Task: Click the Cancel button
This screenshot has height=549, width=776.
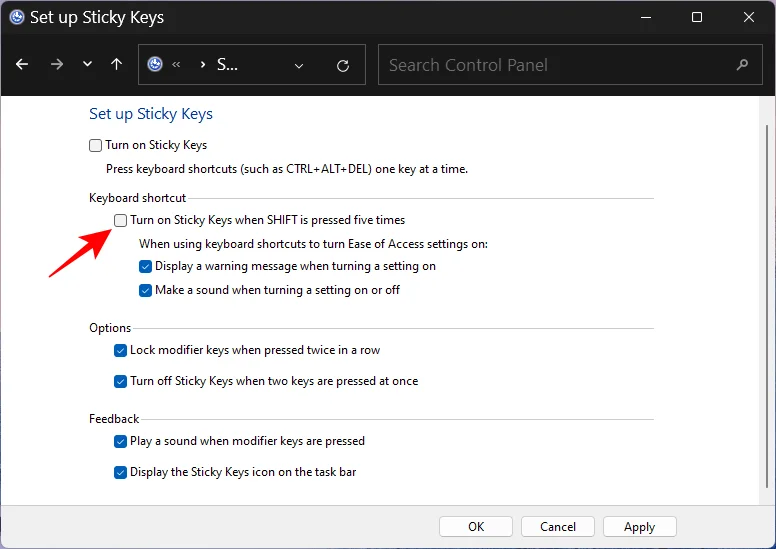Action: [558, 527]
